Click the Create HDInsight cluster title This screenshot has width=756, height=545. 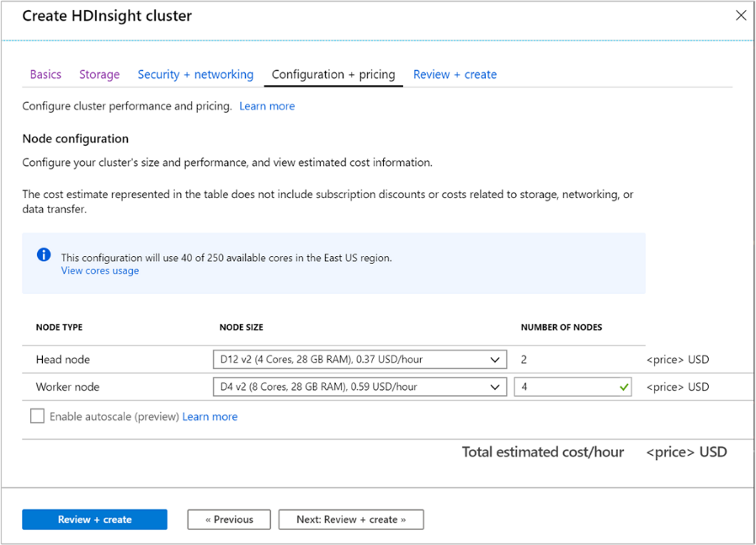point(107,16)
